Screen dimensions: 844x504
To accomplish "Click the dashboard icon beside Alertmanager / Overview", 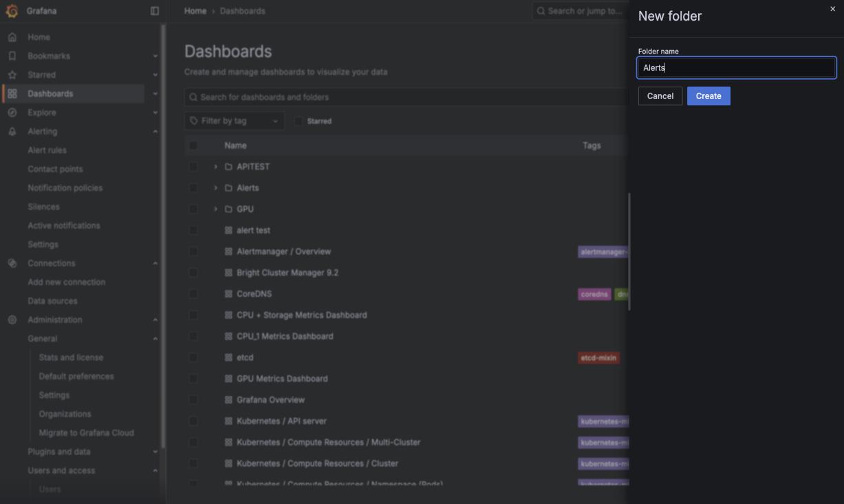I will coord(228,252).
